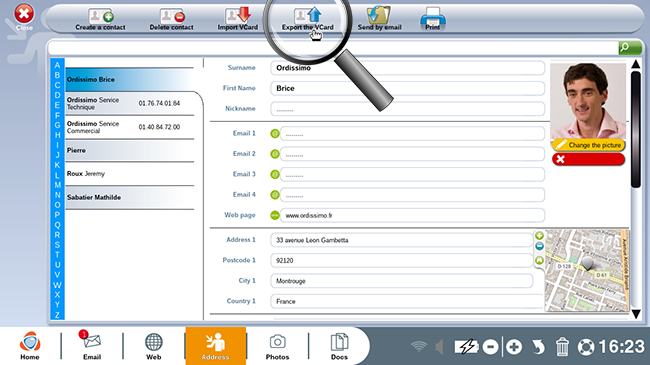Click the Nickname field
This screenshot has height=365, width=650.
(407, 109)
